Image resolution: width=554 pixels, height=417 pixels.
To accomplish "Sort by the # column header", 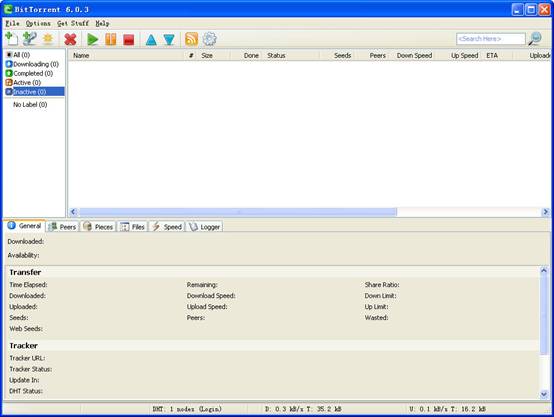I will click(191, 55).
